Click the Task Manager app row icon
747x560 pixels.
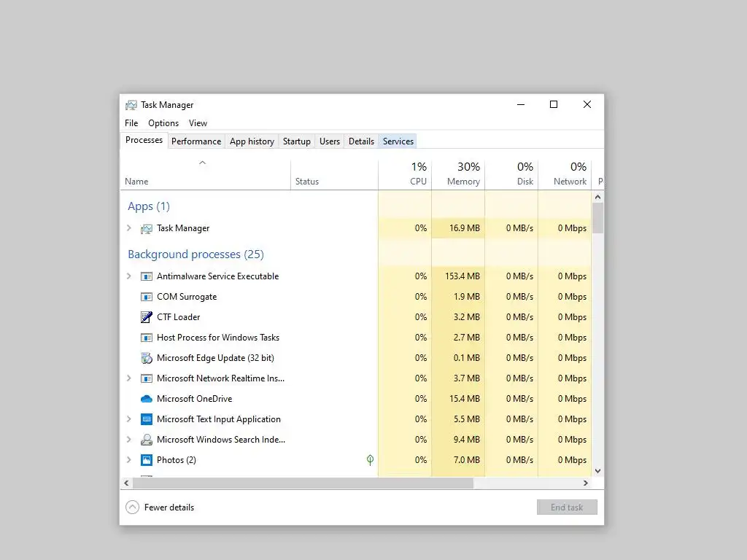146,228
